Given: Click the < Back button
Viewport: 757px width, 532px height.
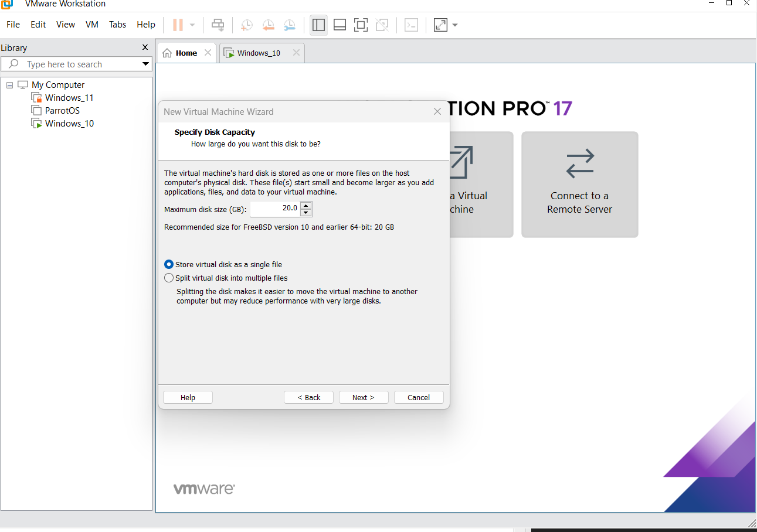Looking at the screenshot, I should [x=308, y=397].
